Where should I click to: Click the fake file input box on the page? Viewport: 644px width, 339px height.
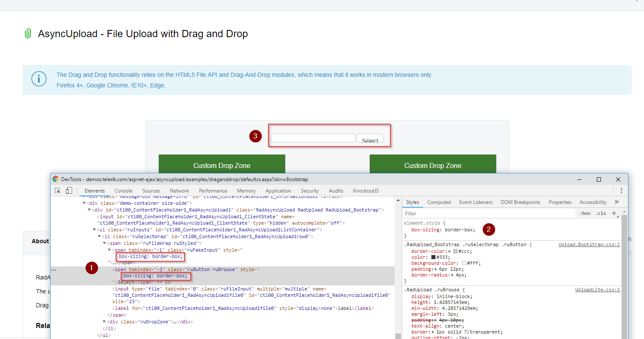[313, 138]
